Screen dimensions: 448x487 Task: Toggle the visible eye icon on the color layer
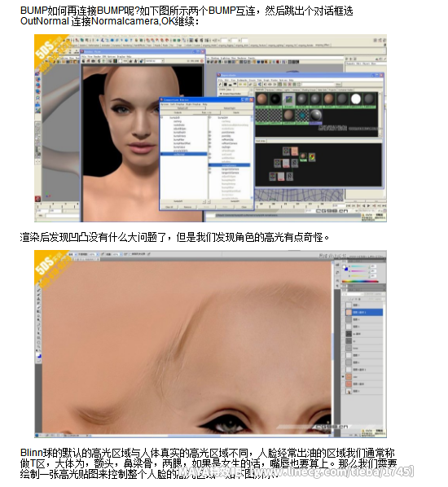click(x=343, y=377)
